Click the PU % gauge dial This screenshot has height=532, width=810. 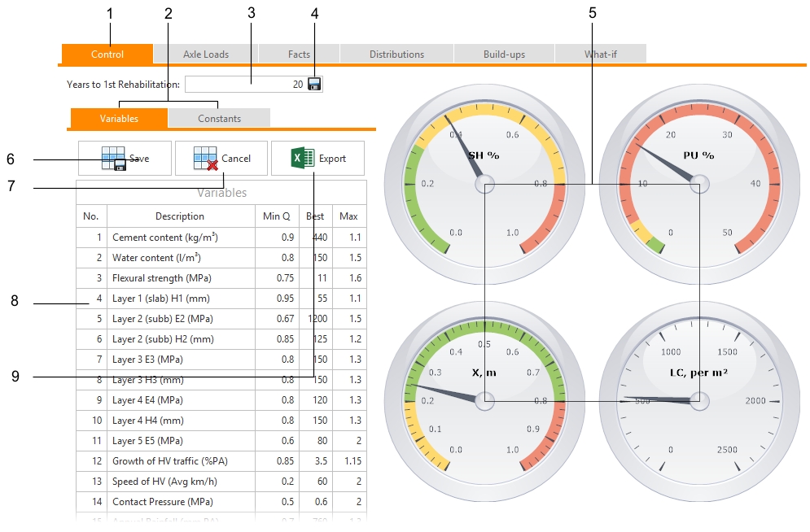point(698,183)
